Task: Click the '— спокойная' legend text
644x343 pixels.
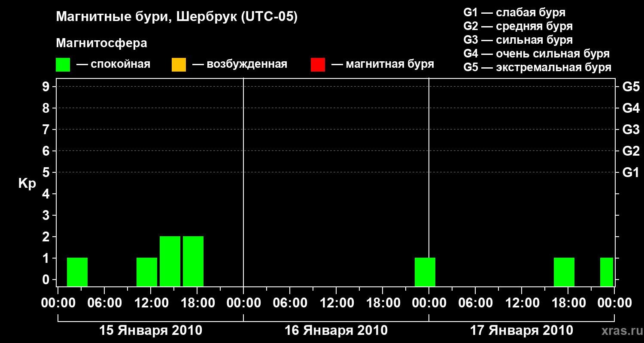Action: pyautogui.click(x=113, y=65)
